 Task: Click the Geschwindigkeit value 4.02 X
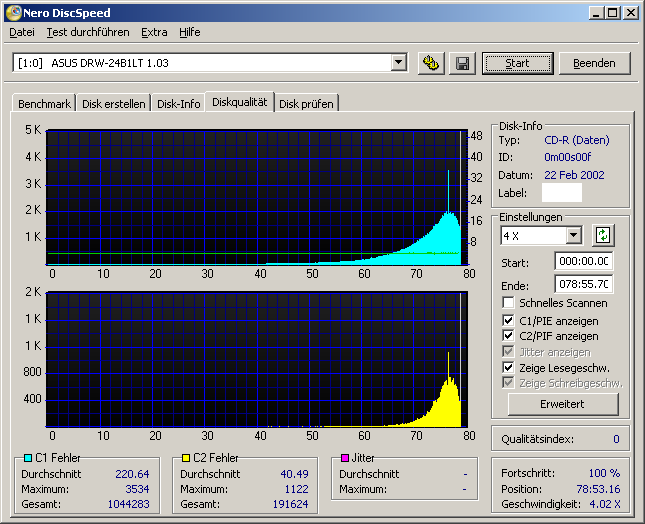(605, 504)
